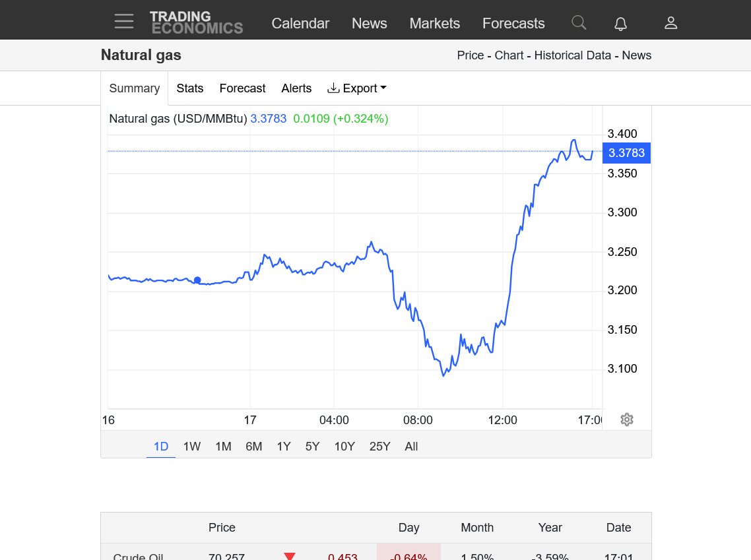751x560 pixels.
Task: Click the Trading Economics logo
Action: coord(196,22)
